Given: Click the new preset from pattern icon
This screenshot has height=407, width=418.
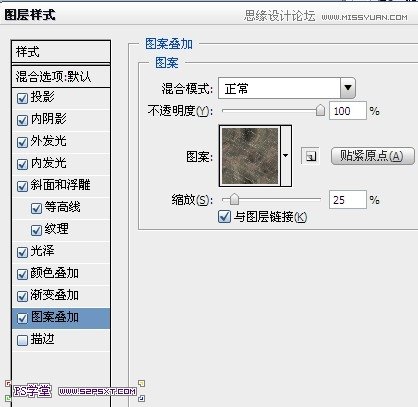Looking at the screenshot, I should tap(310, 156).
